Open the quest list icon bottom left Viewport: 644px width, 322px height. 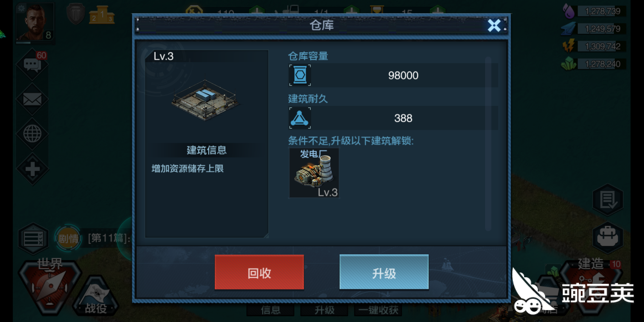[x=33, y=239]
